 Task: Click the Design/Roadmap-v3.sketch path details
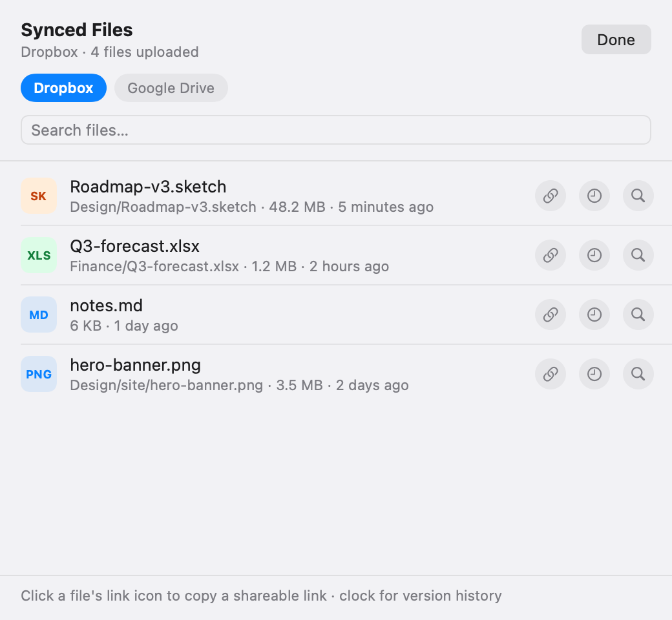(x=251, y=207)
